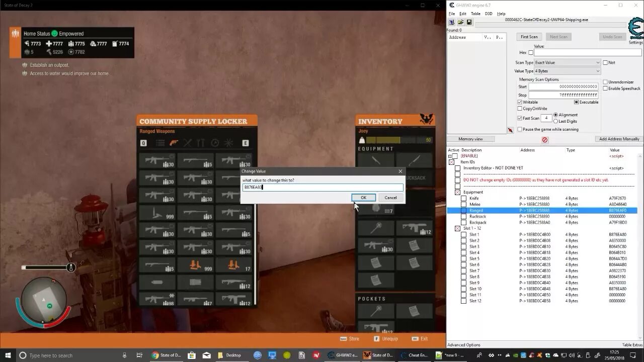Viewport: 644px width, 362px height.
Task: Open the Edit menu in Cheat Engine
Action: pos(462,14)
